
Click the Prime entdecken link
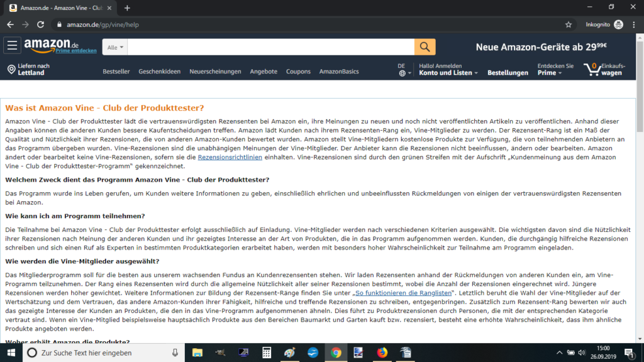click(76, 50)
